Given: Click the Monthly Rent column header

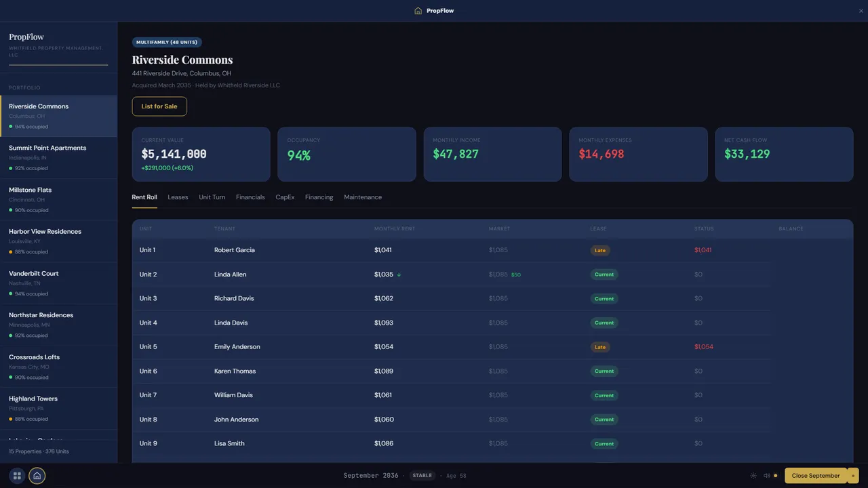Looking at the screenshot, I should 395,229.
